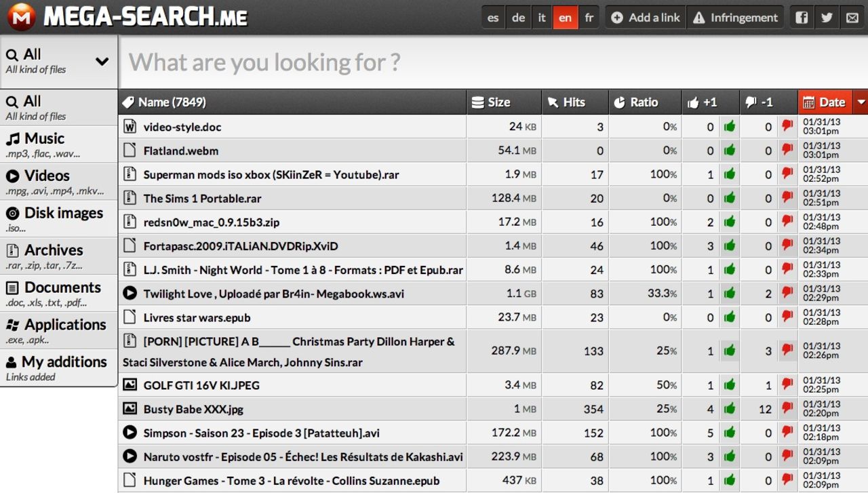The image size is (868, 493).
Task: Click the Infringement report button
Action: (735, 18)
